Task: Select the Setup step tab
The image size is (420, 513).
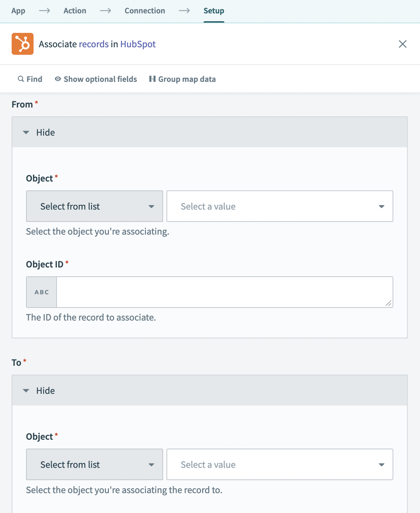Action: click(214, 11)
